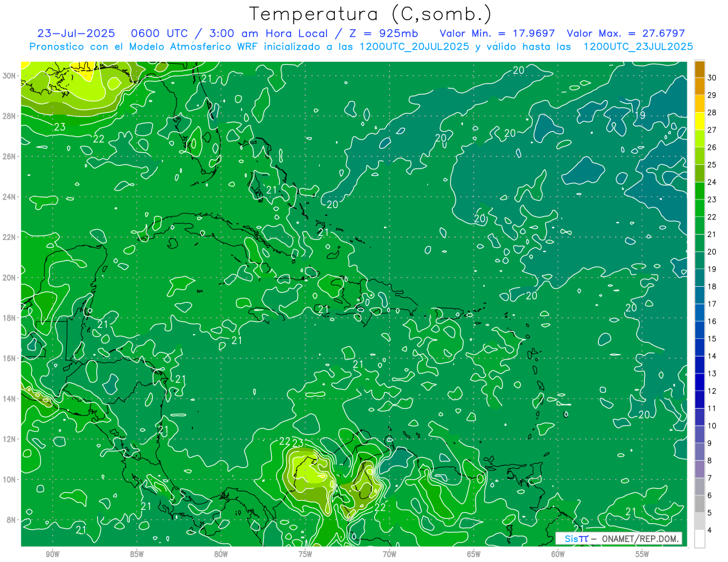Click the '85W' longitude label
Screen dimensions: 728x562
point(137,554)
